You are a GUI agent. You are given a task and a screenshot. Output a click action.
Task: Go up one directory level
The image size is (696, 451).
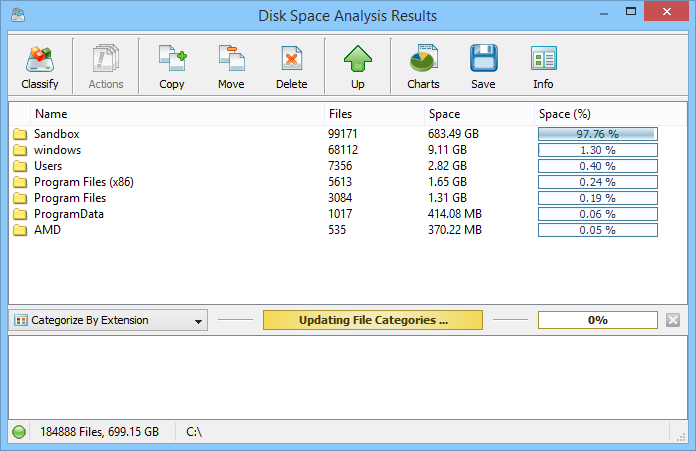click(x=358, y=67)
